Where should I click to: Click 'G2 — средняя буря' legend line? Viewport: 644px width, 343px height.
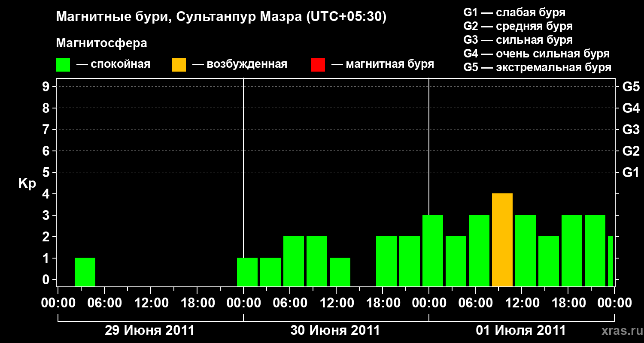[518, 26]
